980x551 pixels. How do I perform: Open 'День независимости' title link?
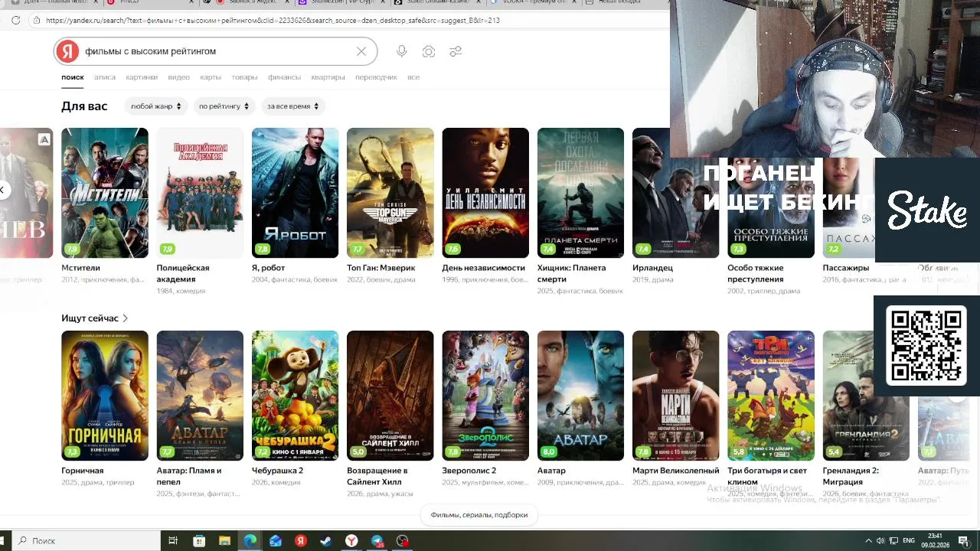[483, 268]
